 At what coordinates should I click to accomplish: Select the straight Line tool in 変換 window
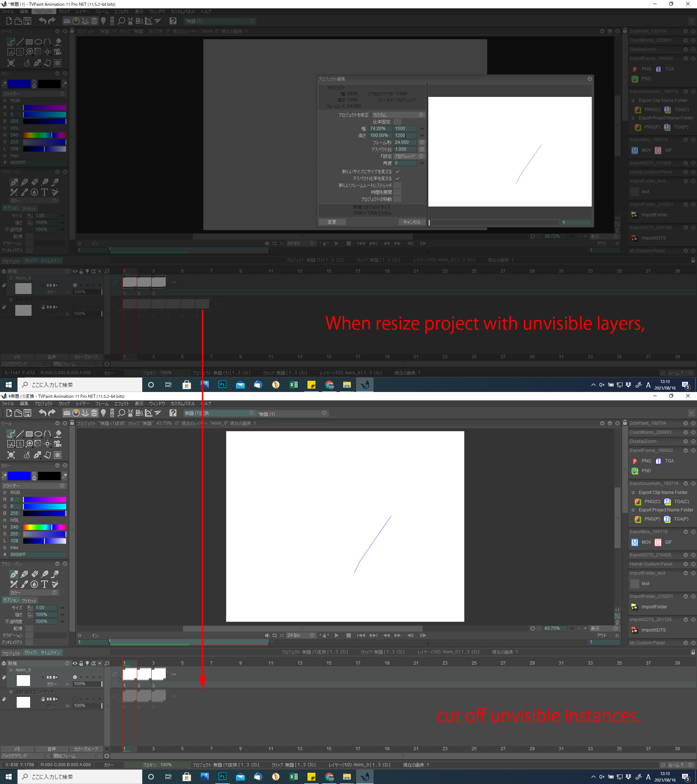tap(20, 434)
